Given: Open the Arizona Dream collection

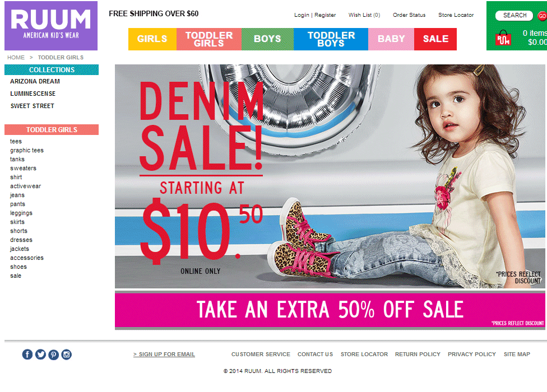Looking at the screenshot, I should pyautogui.click(x=35, y=81).
